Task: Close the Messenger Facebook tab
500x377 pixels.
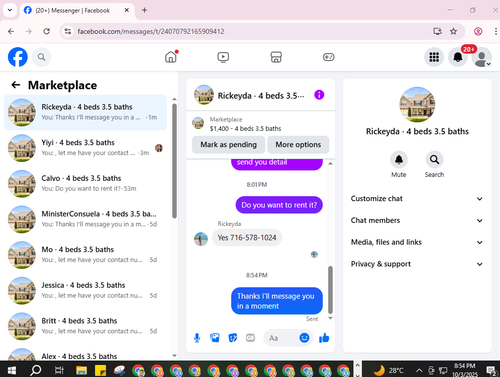Action: [x=127, y=10]
